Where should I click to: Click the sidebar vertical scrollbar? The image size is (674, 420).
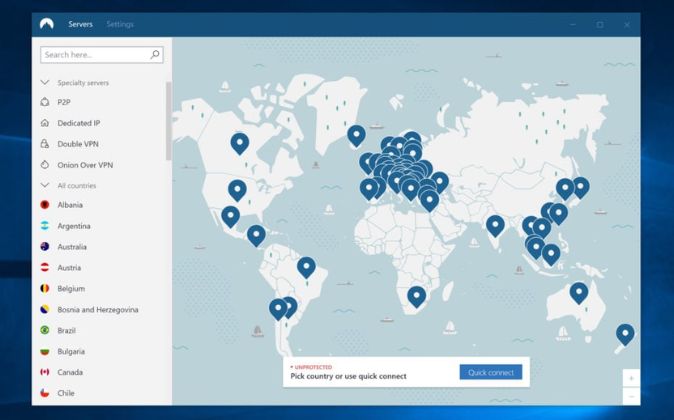[168, 121]
